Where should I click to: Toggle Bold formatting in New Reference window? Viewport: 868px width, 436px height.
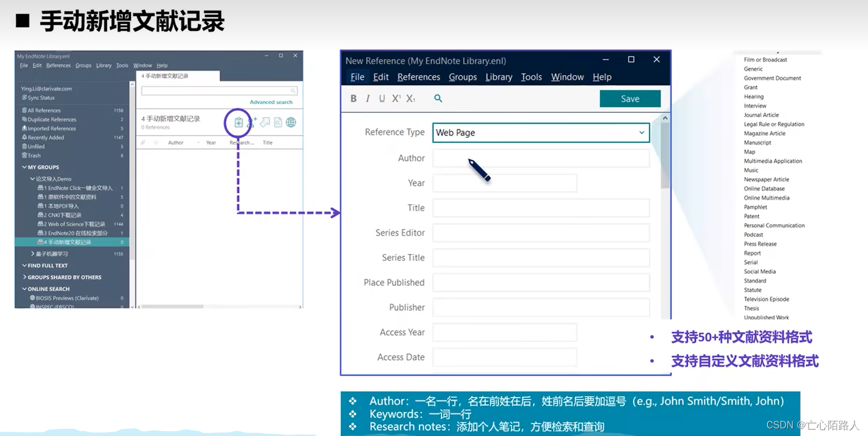[x=354, y=98]
